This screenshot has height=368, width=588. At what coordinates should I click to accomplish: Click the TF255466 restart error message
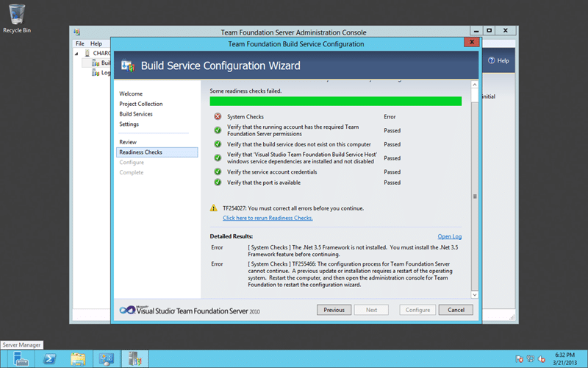coord(351,274)
